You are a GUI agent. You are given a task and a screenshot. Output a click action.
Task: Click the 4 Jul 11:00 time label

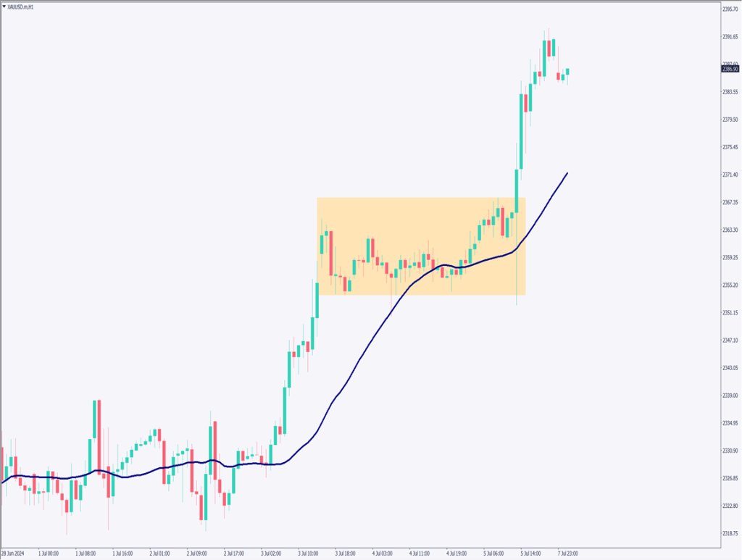pos(420,553)
